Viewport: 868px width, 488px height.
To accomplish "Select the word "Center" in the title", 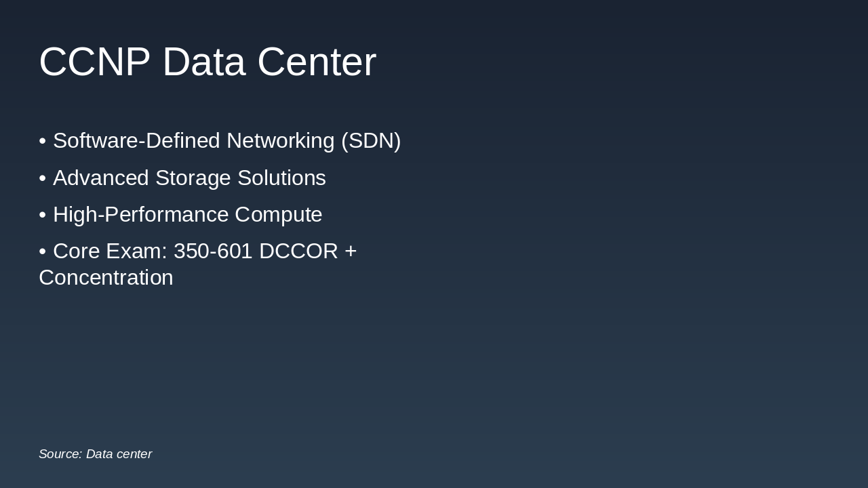I will (317, 62).
